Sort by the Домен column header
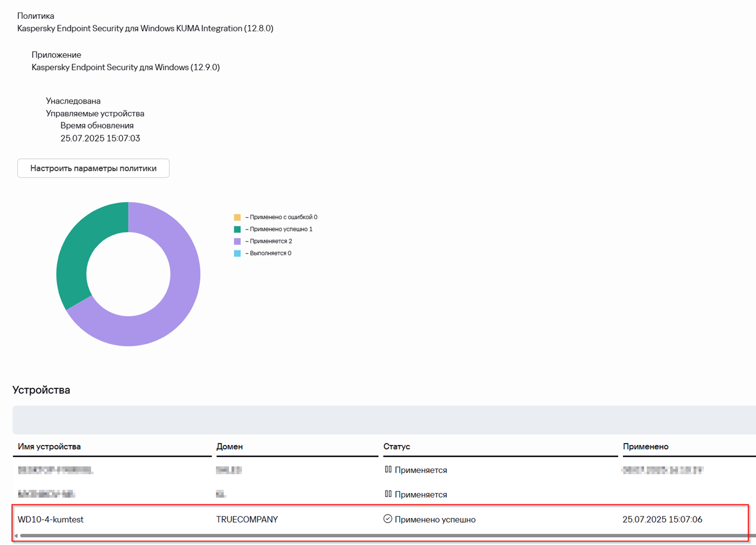Screen dimensions: 756x545 pos(229,447)
